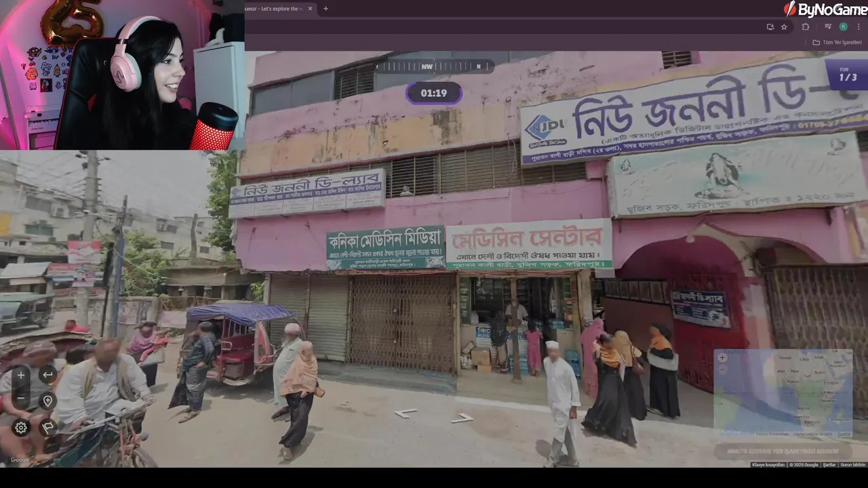Viewport: 868px width, 488px height.
Task: Bookmark this page with star icon
Action: tap(784, 26)
